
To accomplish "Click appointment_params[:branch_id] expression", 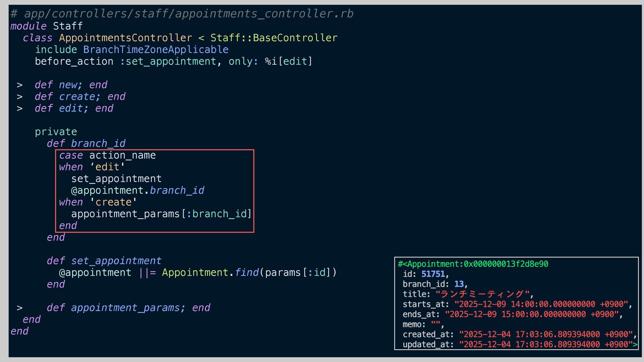I will (161, 214).
